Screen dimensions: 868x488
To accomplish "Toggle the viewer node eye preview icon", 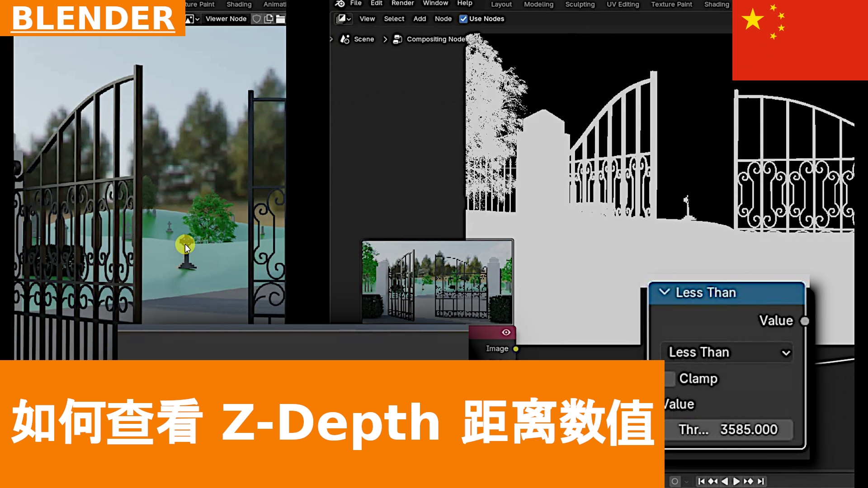I will 506,333.
